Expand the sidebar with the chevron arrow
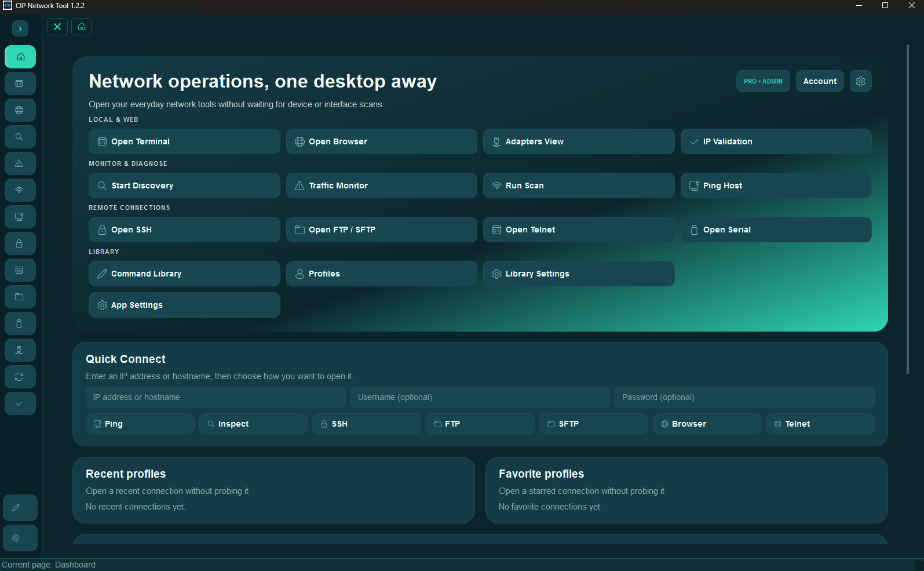Screen dimensions: 924x571 [x=20, y=28]
